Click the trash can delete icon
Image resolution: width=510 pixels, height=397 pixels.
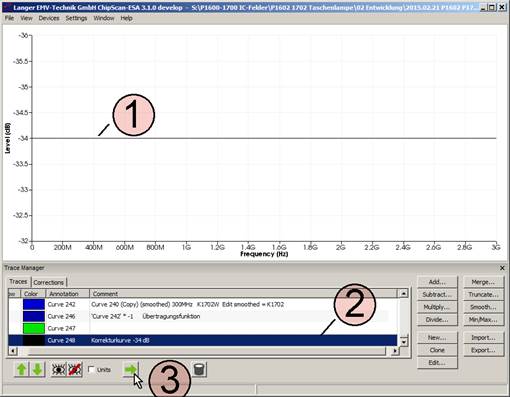pyautogui.click(x=199, y=369)
